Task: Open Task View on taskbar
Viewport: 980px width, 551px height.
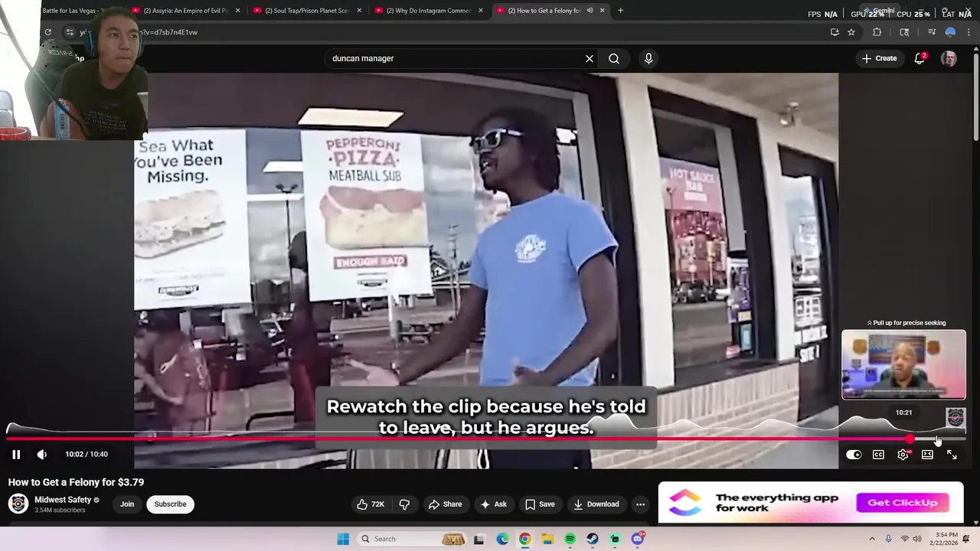Action: click(x=479, y=539)
